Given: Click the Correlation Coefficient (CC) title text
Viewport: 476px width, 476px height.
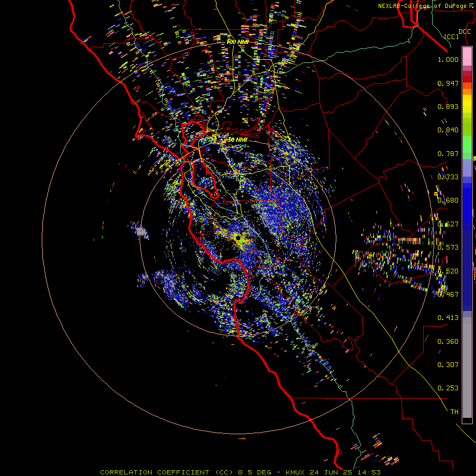Looking at the screenshot, I should point(167,472).
